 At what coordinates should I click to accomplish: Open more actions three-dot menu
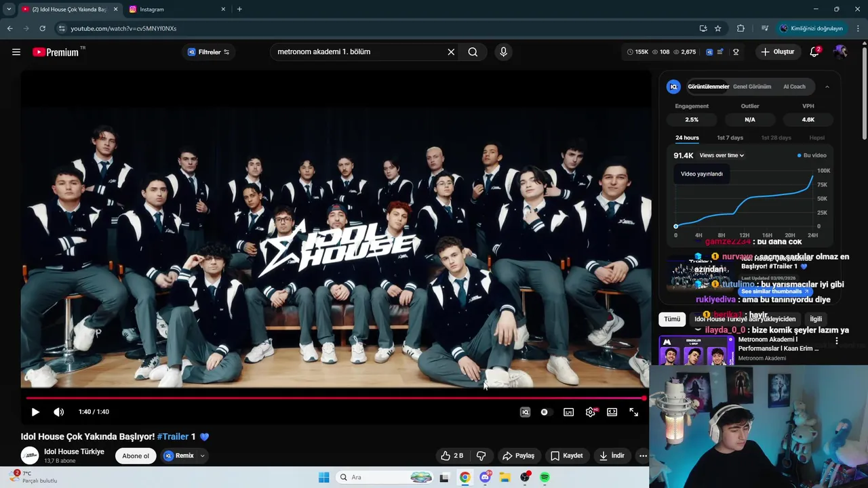(x=643, y=455)
